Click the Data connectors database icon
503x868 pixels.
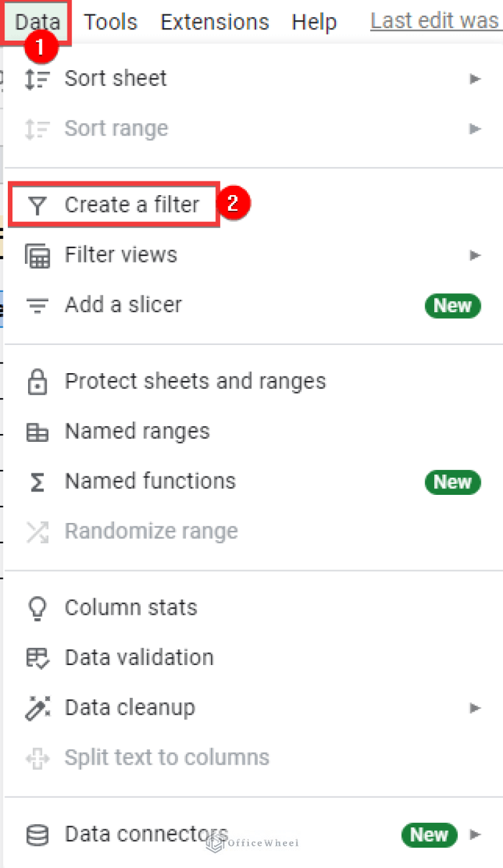(38, 834)
